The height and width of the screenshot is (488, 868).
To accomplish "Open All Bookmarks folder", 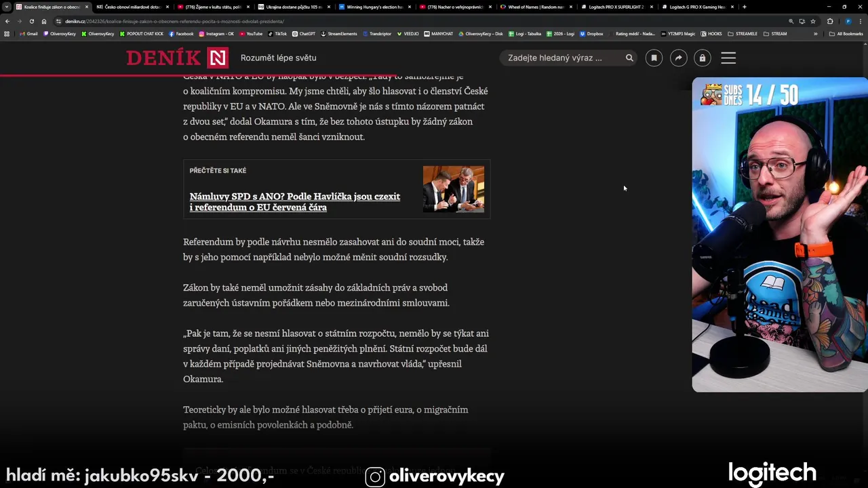I will tap(846, 33).
